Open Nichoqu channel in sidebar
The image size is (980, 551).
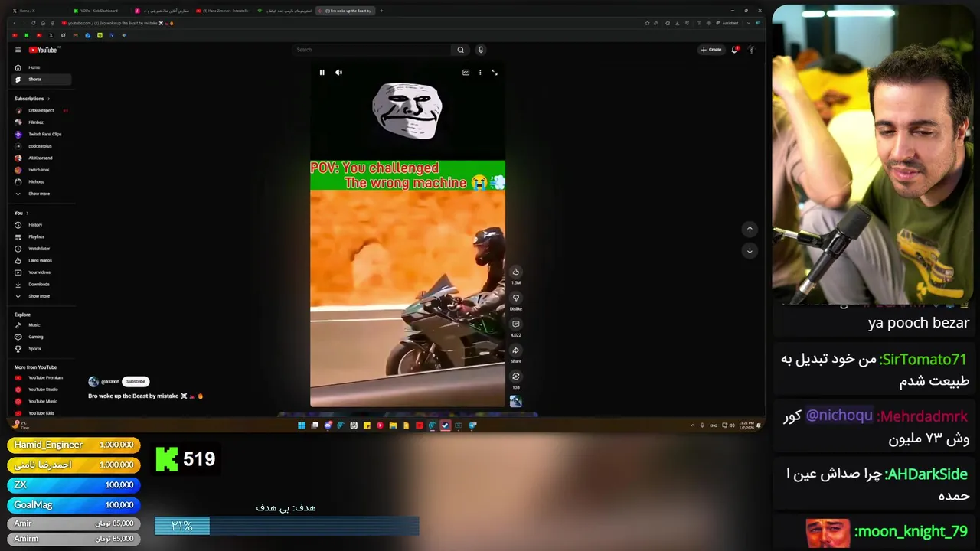point(42,181)
